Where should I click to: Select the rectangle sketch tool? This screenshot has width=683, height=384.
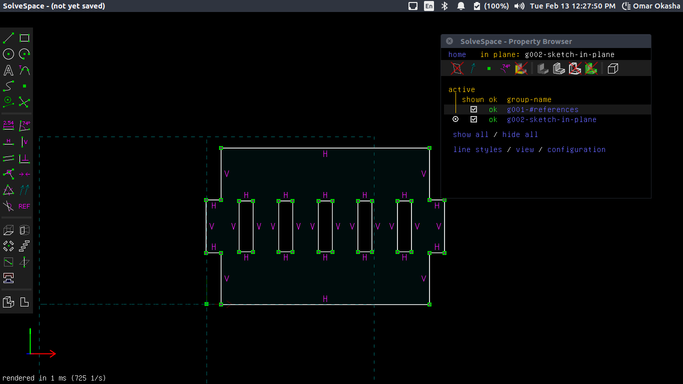(x=24, y=38)
